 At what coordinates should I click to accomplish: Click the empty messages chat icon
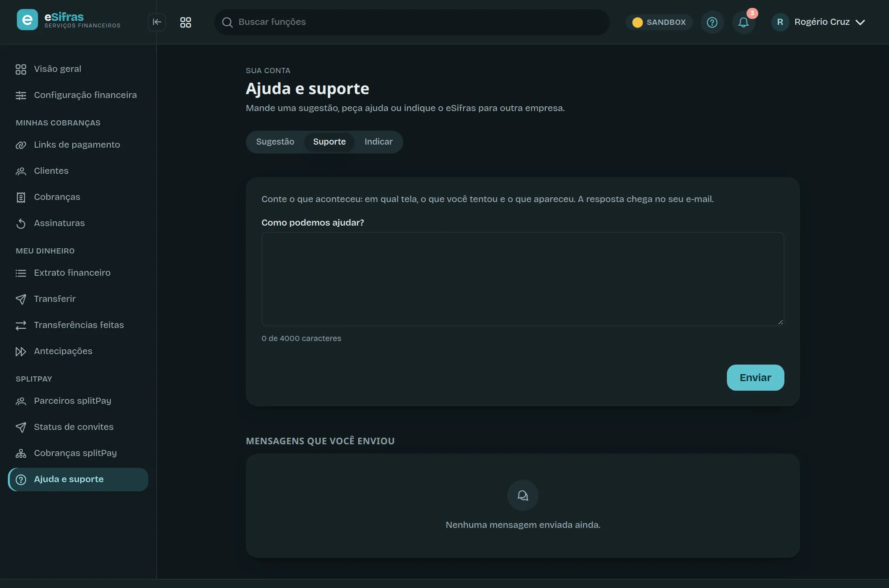(x=523, y=495)
